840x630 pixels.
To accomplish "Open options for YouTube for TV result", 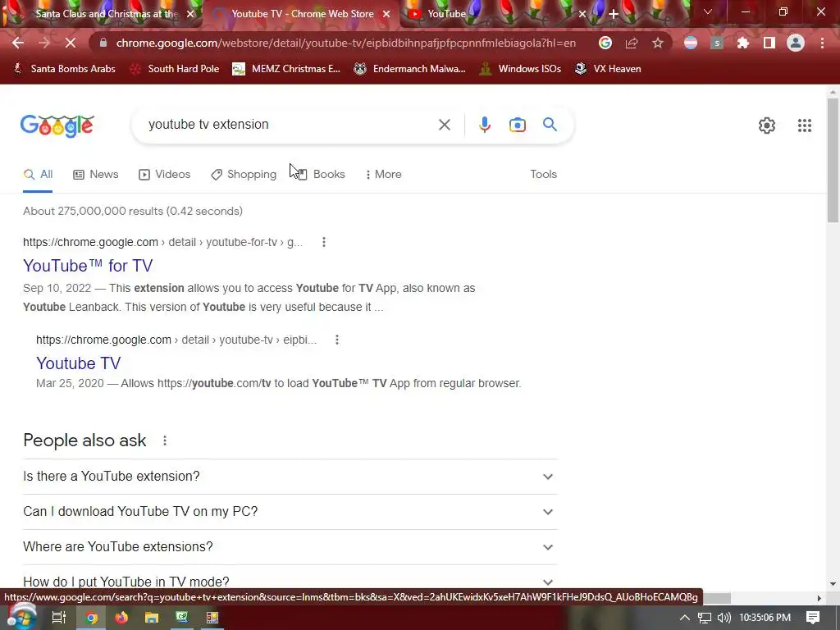I will [x=323, y=242].
